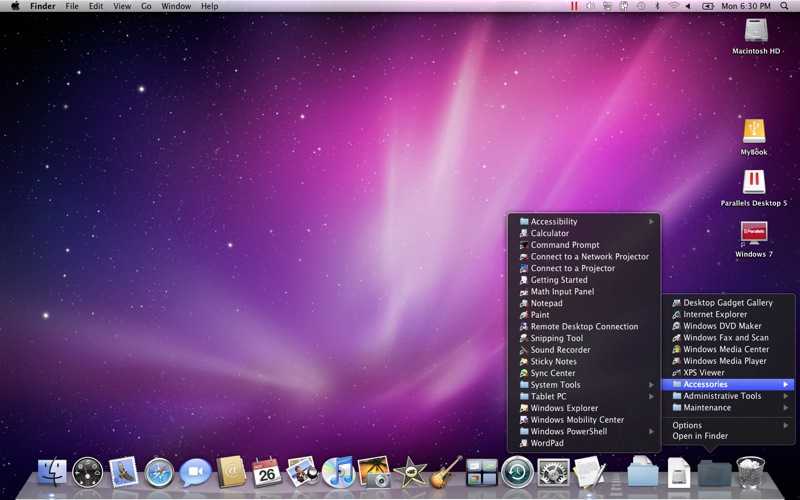Click the Mon 6:30 PM clock
The width and height of the screenshot is (800, 500).
pyautogui.click(x=746, y=6)
